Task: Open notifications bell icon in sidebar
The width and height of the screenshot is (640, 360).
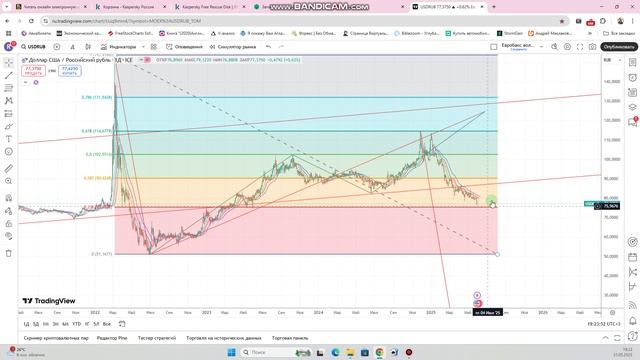Action: [x=633, y=321]
